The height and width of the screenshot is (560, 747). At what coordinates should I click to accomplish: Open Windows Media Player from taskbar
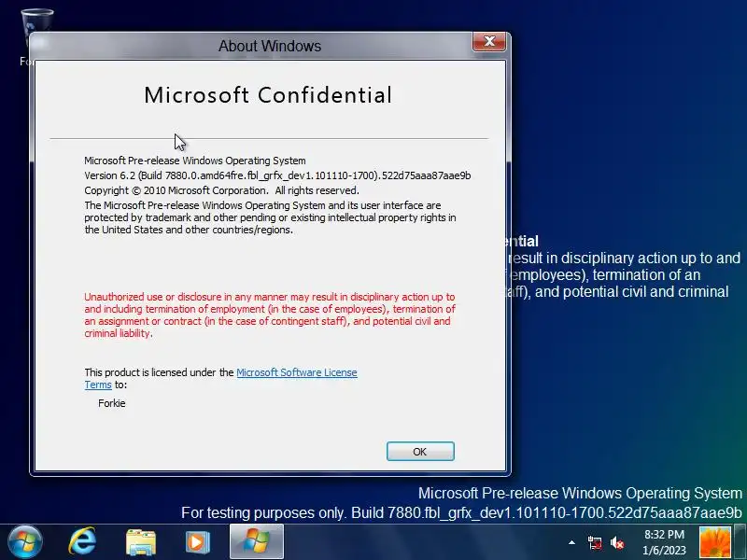197,542
